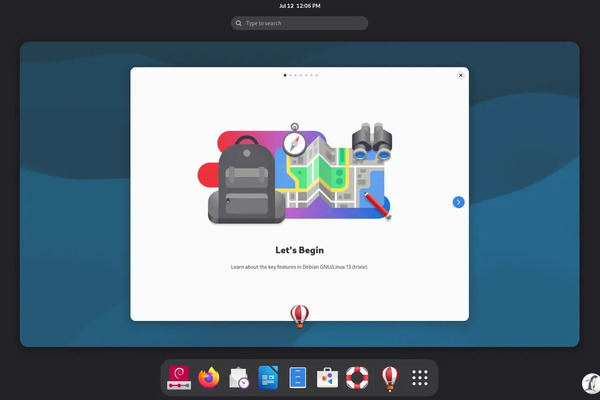
Task: Click the Type to search field
Action: (299, 23)
